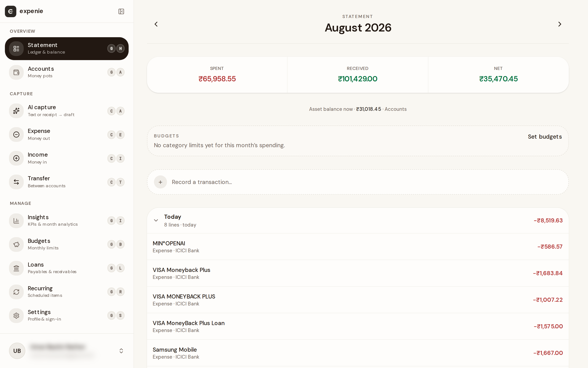588x368 pixels.
Task: Select Expense in the Capture section
Action: click(67, 135)
